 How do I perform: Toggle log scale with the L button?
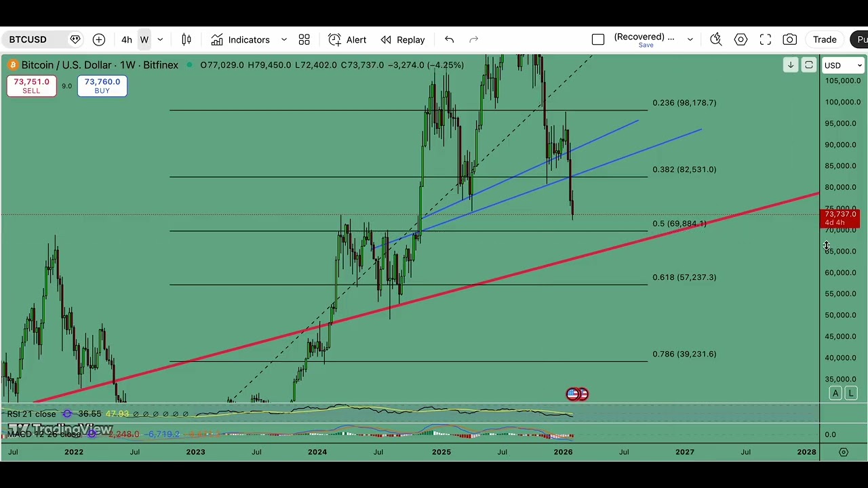(x=851, y=393)
